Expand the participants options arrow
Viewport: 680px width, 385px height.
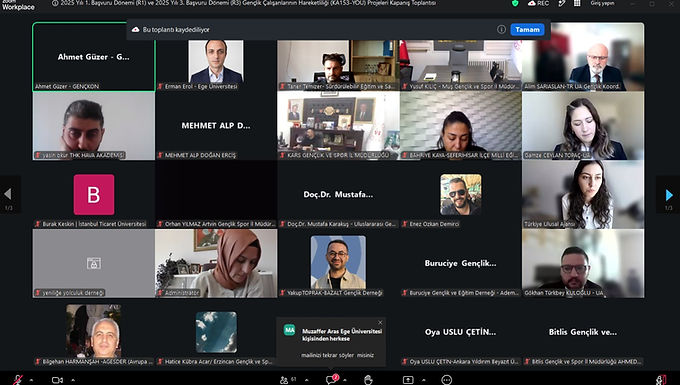click(307, 380)
